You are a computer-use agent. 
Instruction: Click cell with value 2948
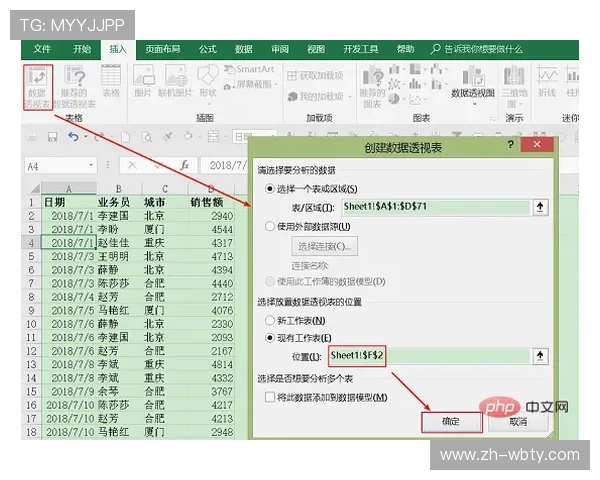point(211,432)
